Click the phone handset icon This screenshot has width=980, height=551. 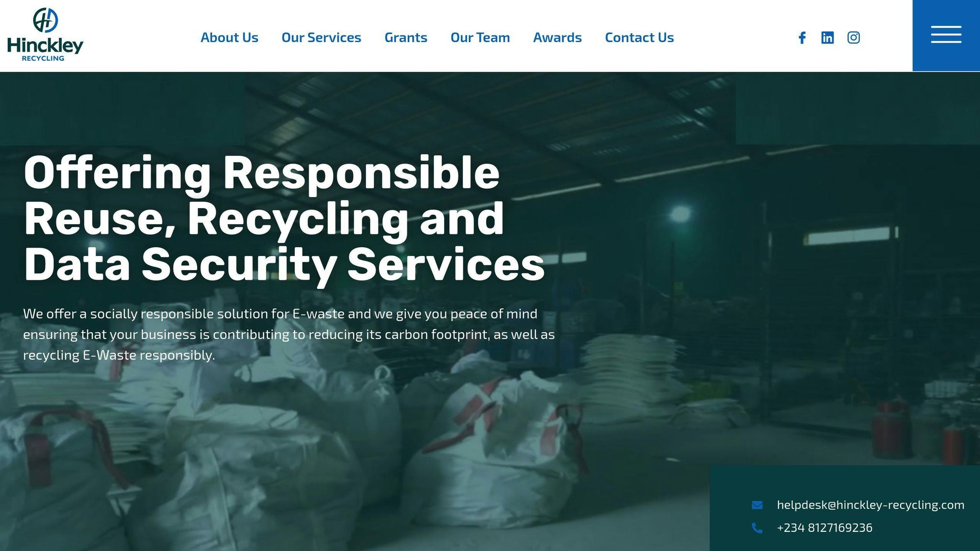click(x=757, y=528)
